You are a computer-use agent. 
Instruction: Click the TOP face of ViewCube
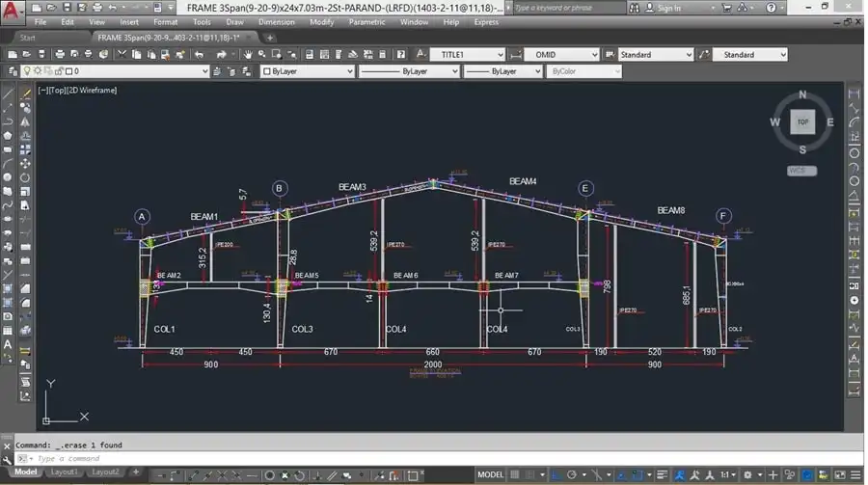pyautogui.click(x=802, y=121)
